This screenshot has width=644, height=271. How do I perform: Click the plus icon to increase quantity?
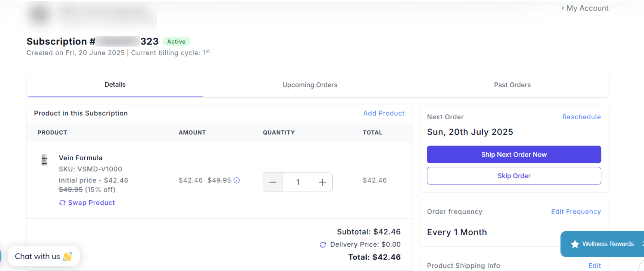click(x=322, y=182)
